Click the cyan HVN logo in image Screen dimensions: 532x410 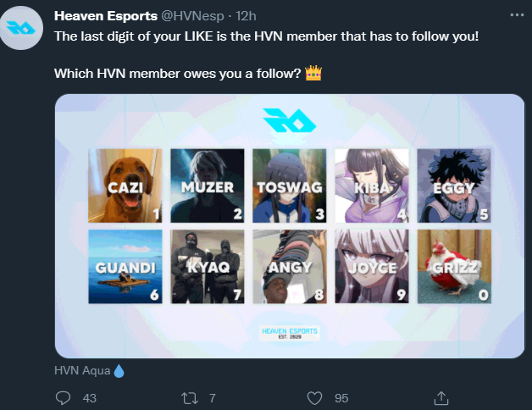pos(290,120)
